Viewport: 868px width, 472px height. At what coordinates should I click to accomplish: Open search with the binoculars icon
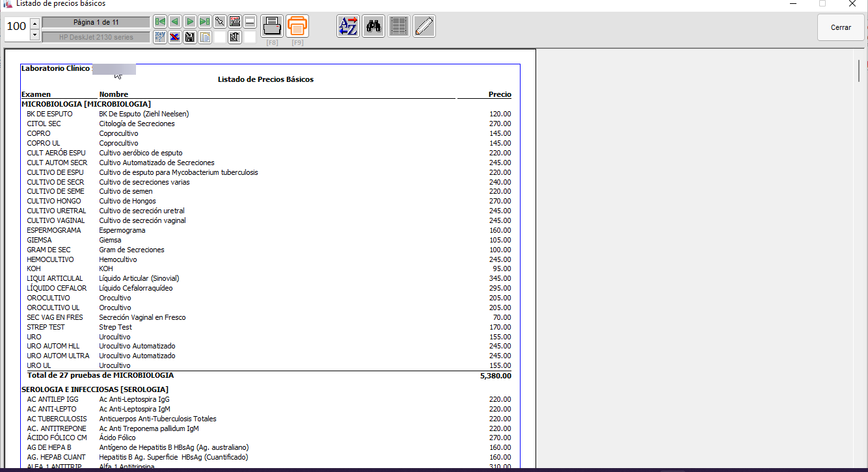tap(373, 26)
